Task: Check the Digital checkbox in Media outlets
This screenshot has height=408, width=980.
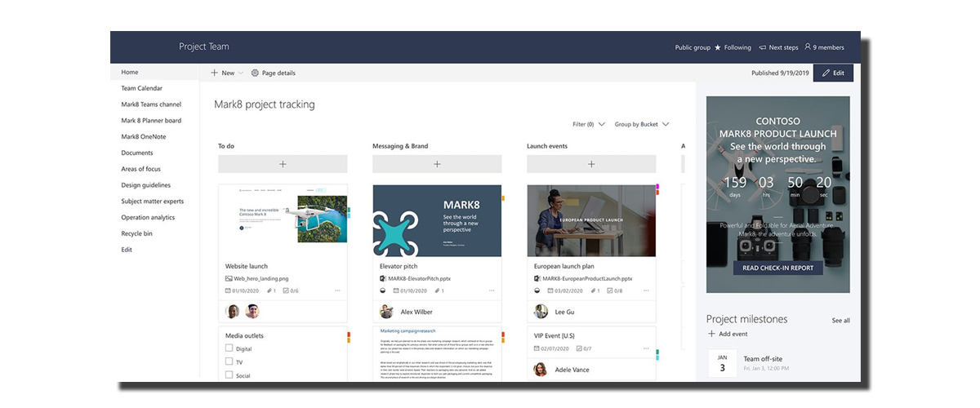Action: [x=229, y=348]
